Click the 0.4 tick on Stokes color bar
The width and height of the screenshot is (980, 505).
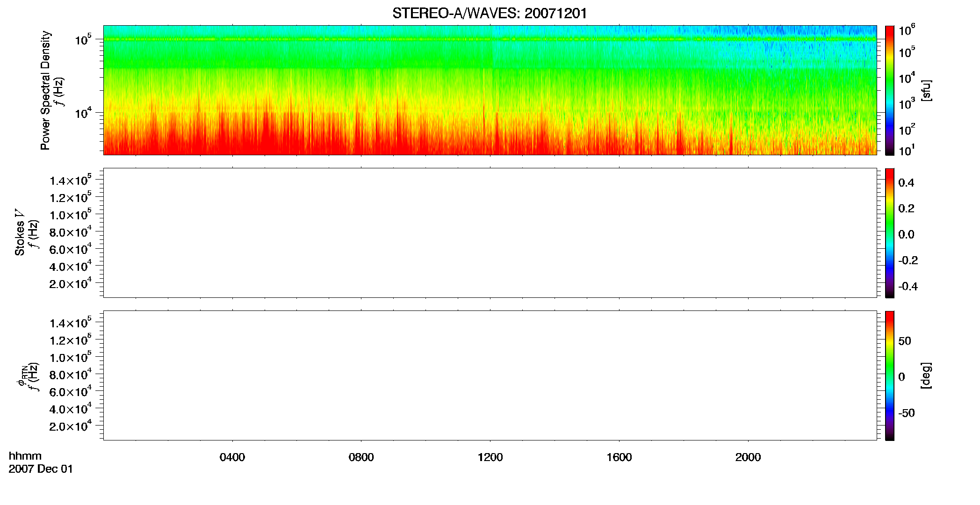906,183
